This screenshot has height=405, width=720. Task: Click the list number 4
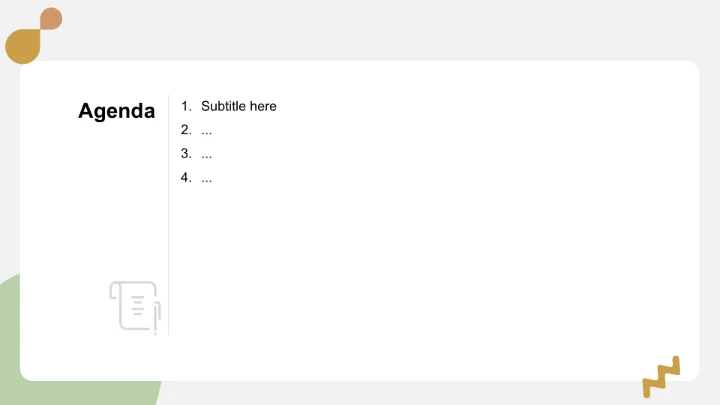[185, 178]
